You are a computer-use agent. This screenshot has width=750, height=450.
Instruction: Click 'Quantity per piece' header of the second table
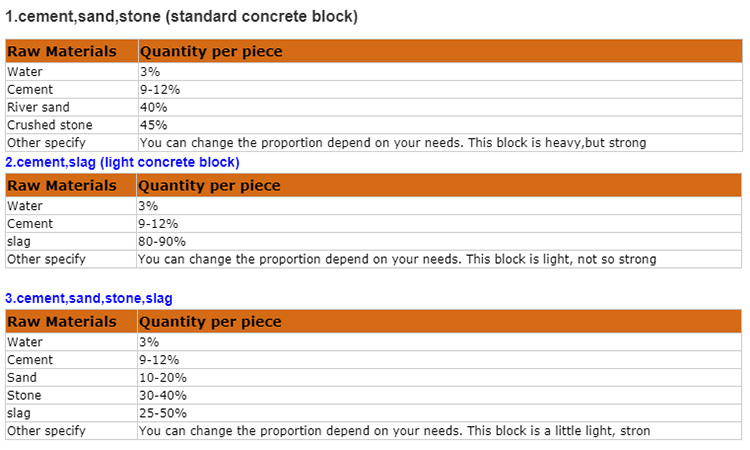click(x=210, y=185)
